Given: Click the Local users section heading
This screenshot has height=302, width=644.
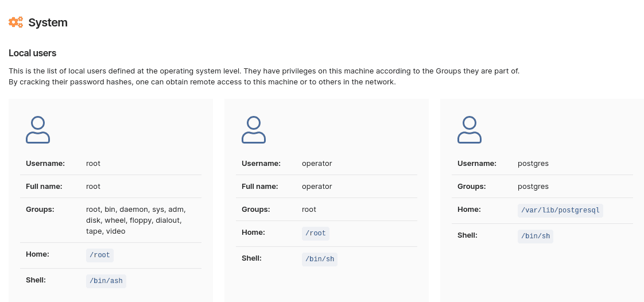Looking at the screenshot, I should click(x=33, y=53).
